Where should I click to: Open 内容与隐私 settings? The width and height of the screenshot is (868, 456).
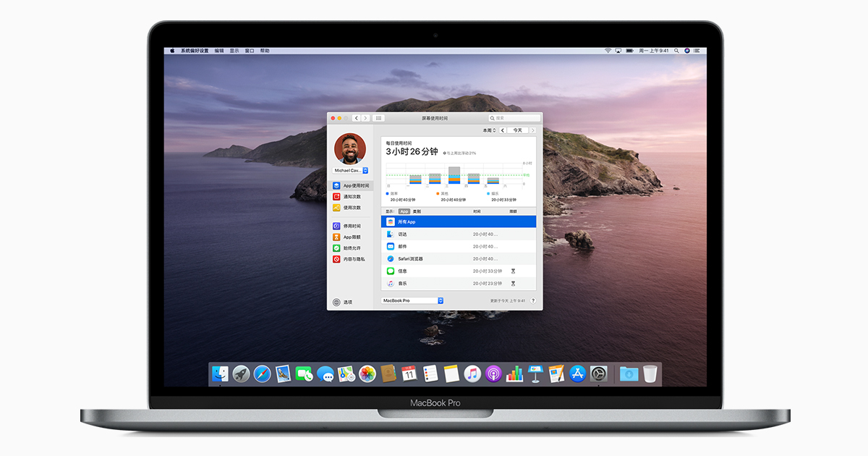point(353,259)
